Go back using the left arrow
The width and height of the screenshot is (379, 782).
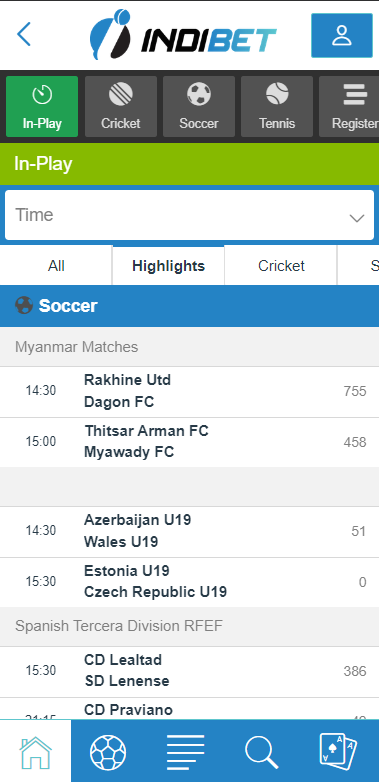click(23, 34)
